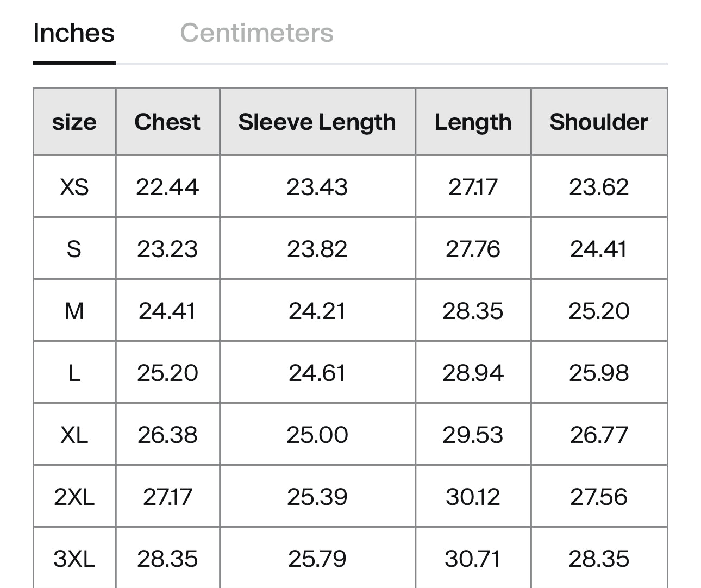This screenshot has height=588, width=701.
Task: Click the XS chest value 22.44
Action: click(167, 187)
